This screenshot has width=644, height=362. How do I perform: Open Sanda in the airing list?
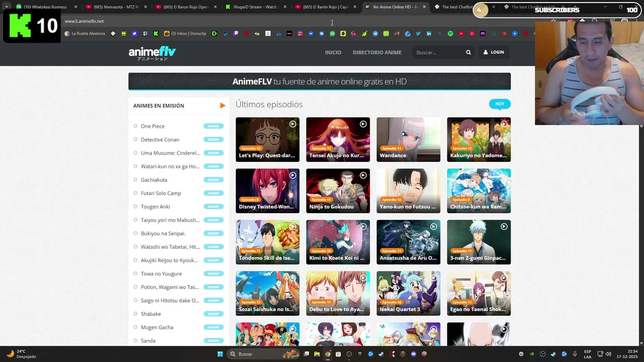[x=148, y=341]
